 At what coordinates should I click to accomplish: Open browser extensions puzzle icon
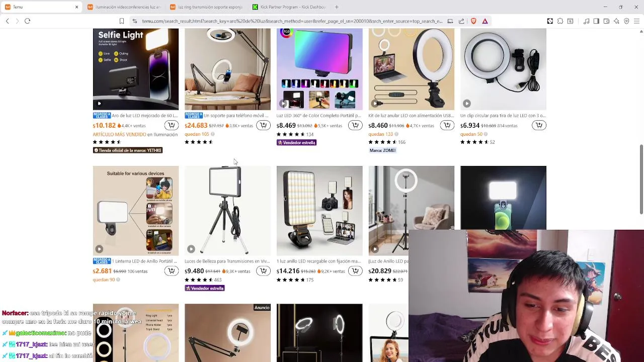pos(560,21)
